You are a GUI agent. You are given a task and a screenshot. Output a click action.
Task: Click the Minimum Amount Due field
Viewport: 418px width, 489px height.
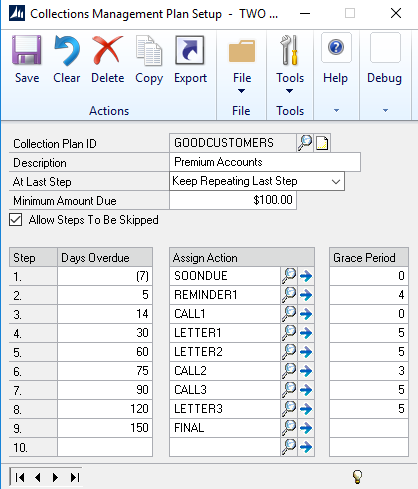(233, 200)
